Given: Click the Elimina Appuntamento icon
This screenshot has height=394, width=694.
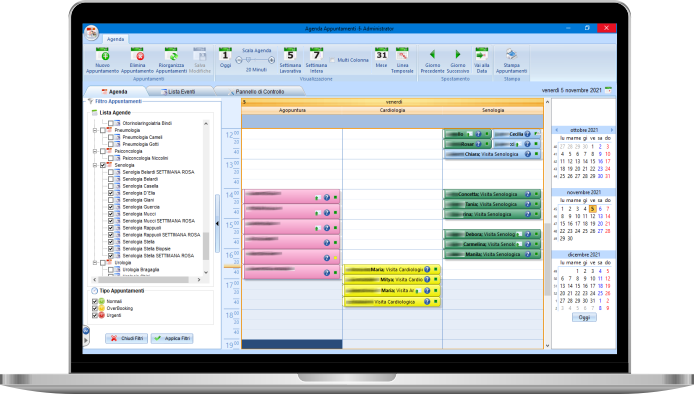Looking at the screenshot, I should tap(137, 54).
